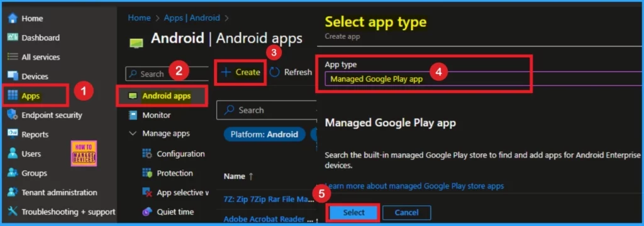This screenshot has height=226, width=644.
Task: Collapse the Manage apps section
Action: coord(133,134)
